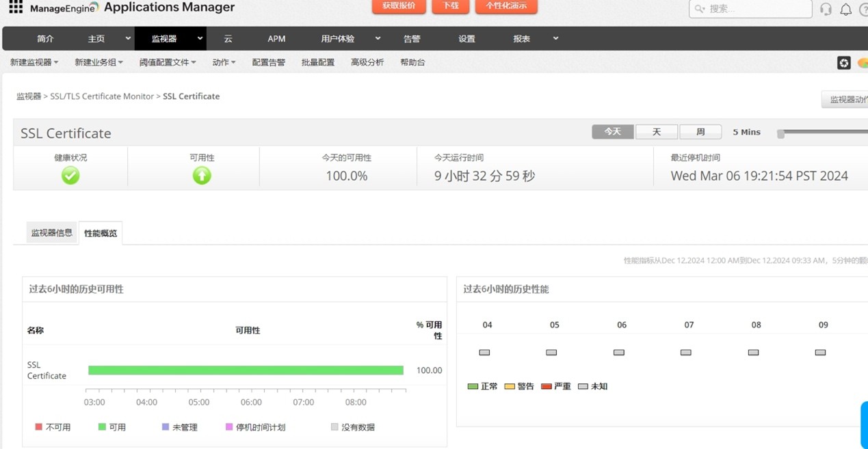Toggle the 天 time range button
Image resolution: width=868 pixels, height=449 pixels.
coord(657,131)
